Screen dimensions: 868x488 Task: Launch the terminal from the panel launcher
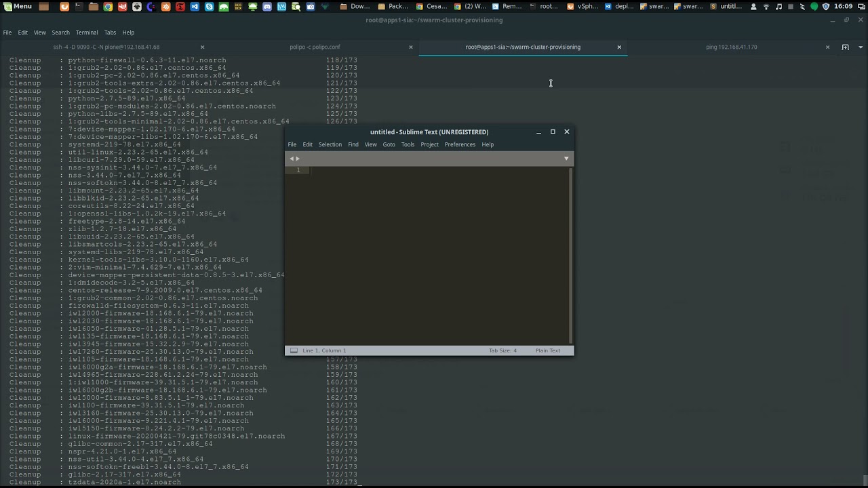pyautogui.click(x=79, y=6)
